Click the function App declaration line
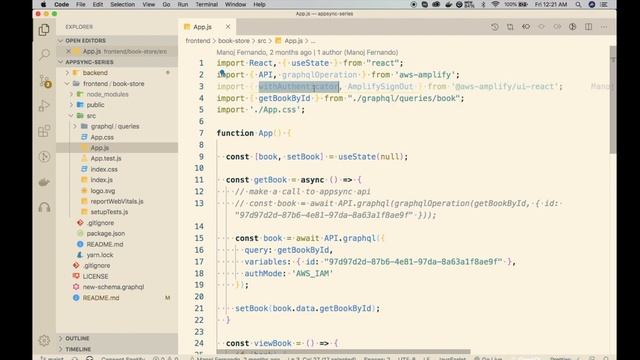Image resolution: width=640 pixels, height=360 pixels. coord(254,133)
